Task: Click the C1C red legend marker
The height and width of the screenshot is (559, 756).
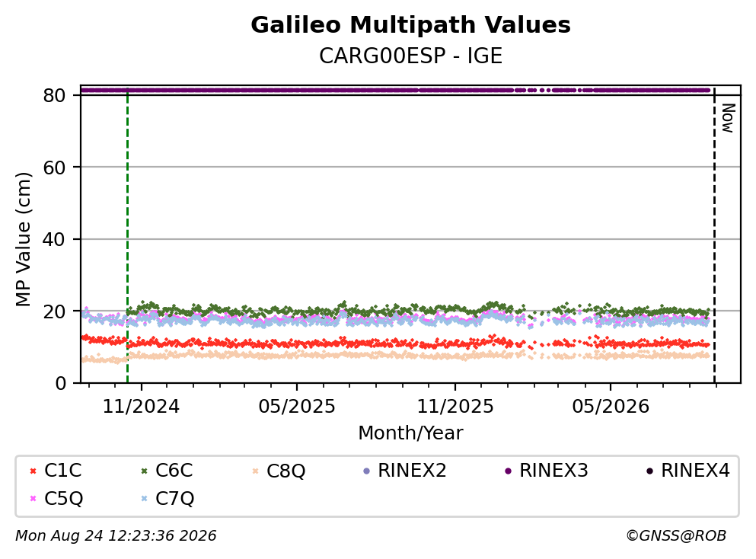Action: 33,471
